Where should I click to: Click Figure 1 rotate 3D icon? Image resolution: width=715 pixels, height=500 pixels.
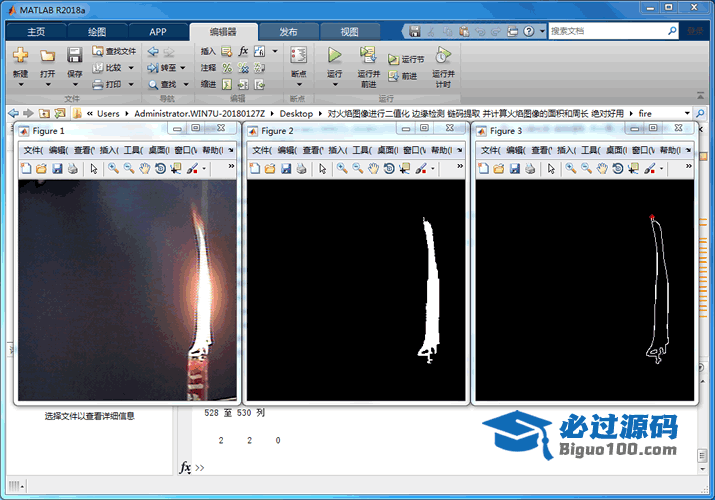pyautogui.click(x=160, y=169)
